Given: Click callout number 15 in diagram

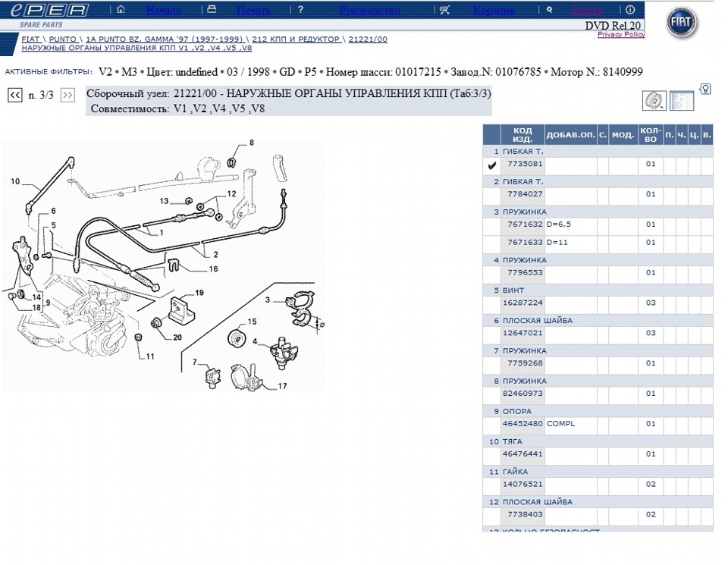Looking at the screenshot, I should pos(252,322).
